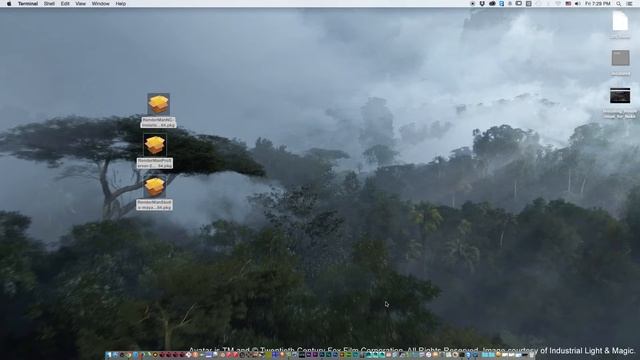Select the RenderManNC installer pkg icon
The image size is (640, 360).
158,104
